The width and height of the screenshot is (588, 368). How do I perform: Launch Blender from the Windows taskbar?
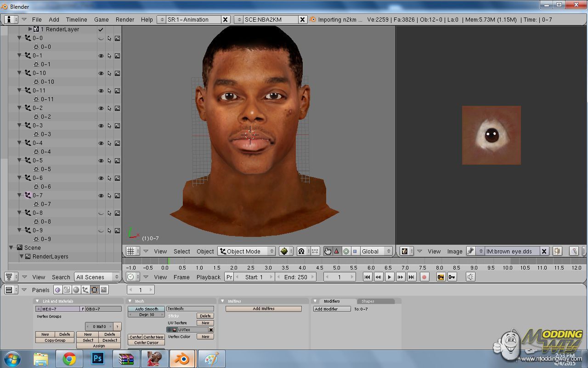point(182,359)
